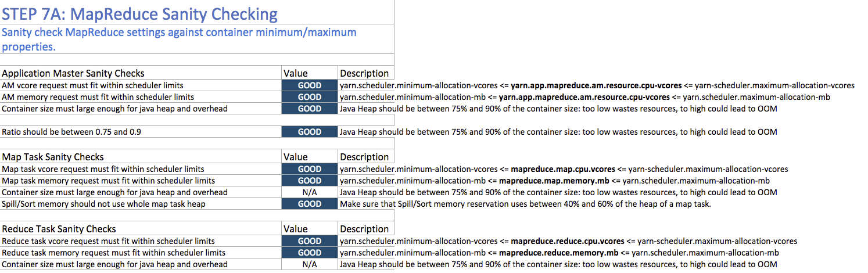868x273 pixels.
Task: Click the GOOD value in the Ratio row
Action: [309, 132]
